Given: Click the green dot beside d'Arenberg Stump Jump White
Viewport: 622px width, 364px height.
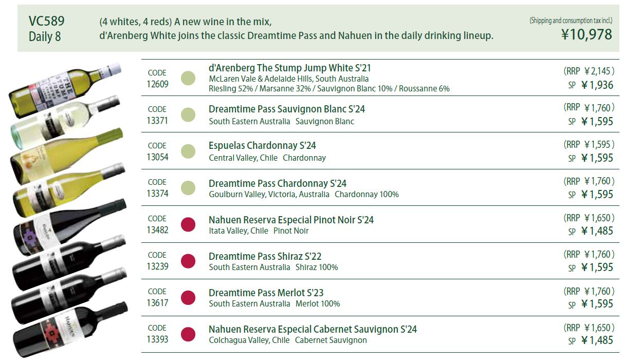Looking at the screenshot, I should click(188, 79).
